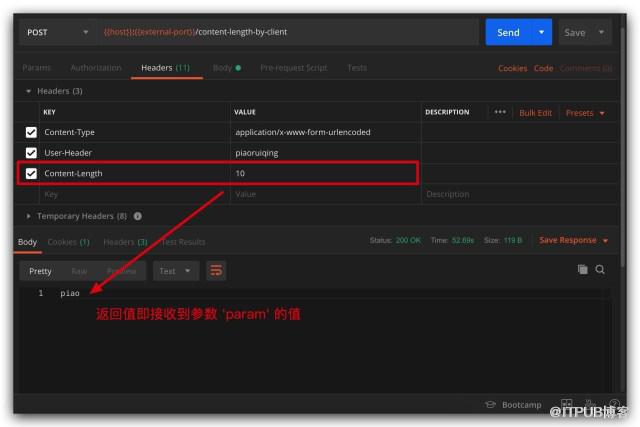640x427 pixels.
Task: Click the Content-Length key cell
Action: click(135, 173)
